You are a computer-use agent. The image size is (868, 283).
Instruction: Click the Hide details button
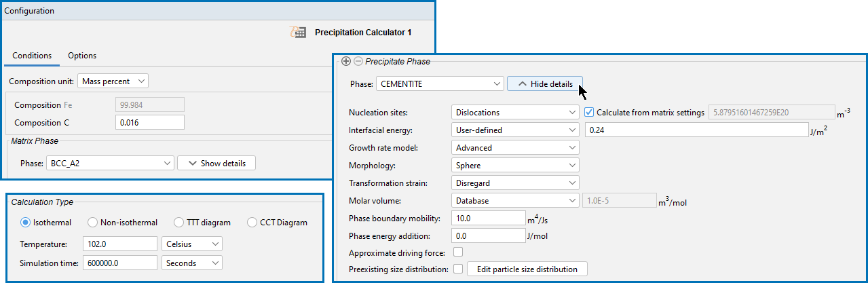pyautogui.click(x=544, y=83)
